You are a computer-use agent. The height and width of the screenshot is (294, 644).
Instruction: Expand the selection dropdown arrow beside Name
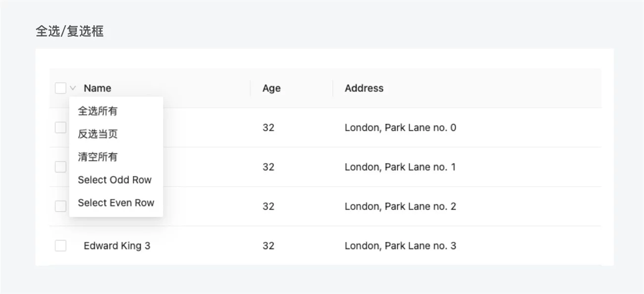(73, 88)
